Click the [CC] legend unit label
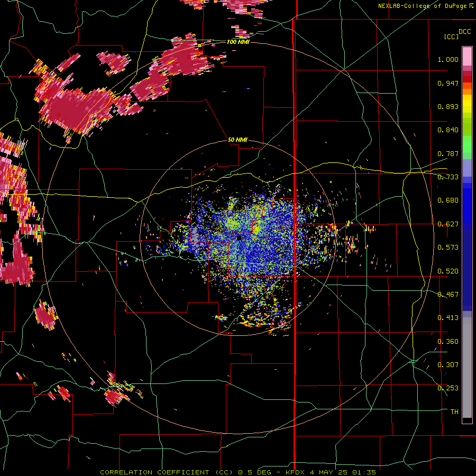 click(x=451, y=36)
